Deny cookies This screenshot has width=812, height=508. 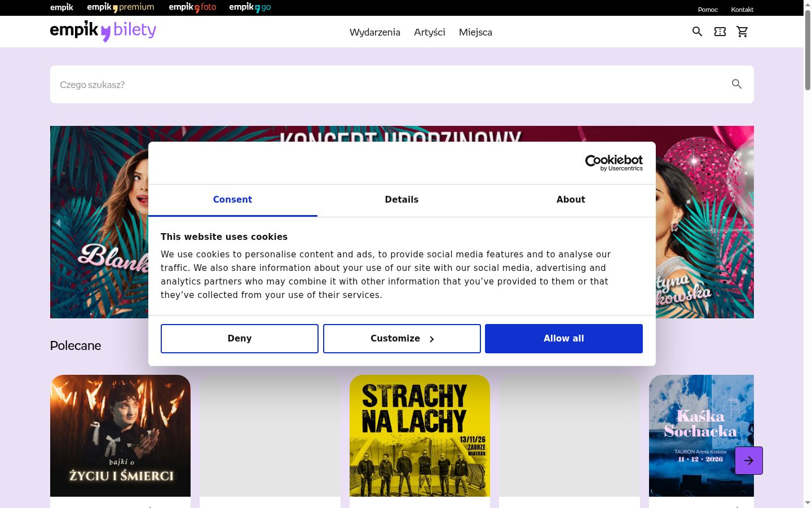(x=240, y=339)
